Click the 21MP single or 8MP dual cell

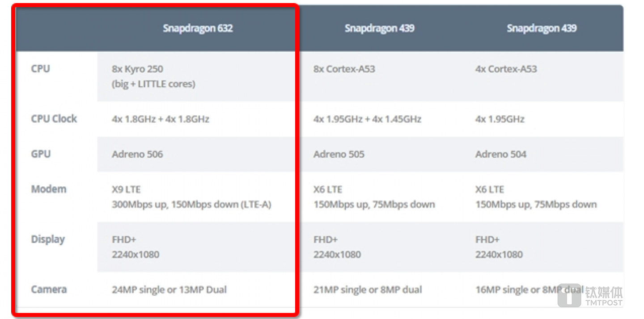[367, 290]
